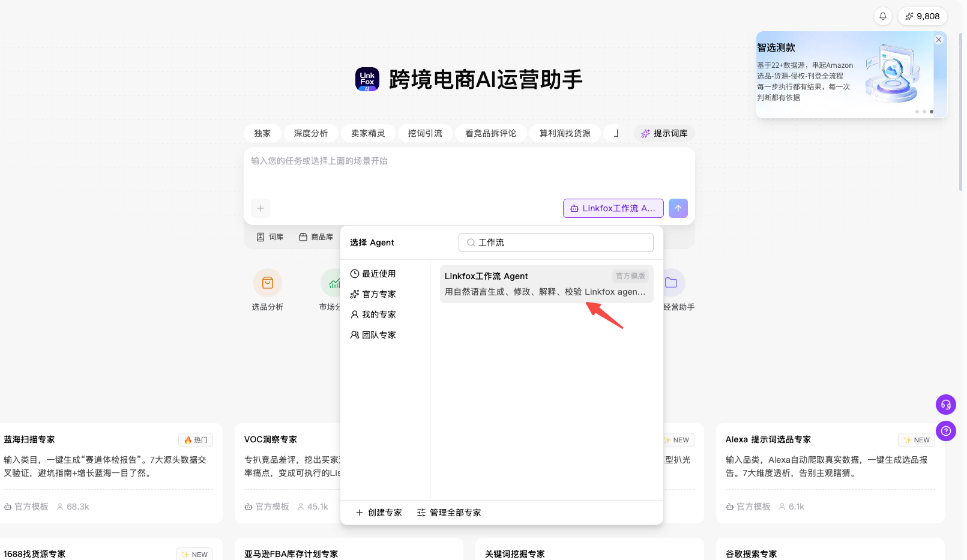
Task: Open the 智选测款 promo card
Action: 851,74
